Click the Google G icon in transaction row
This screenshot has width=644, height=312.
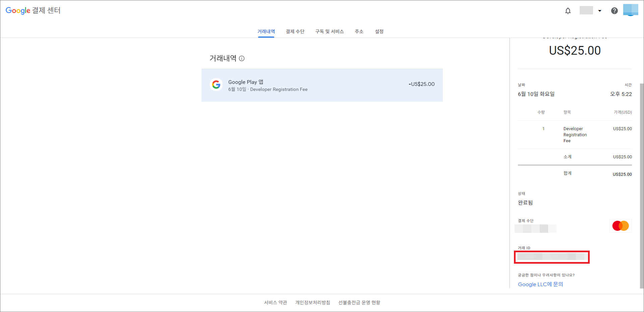(216, 85)
